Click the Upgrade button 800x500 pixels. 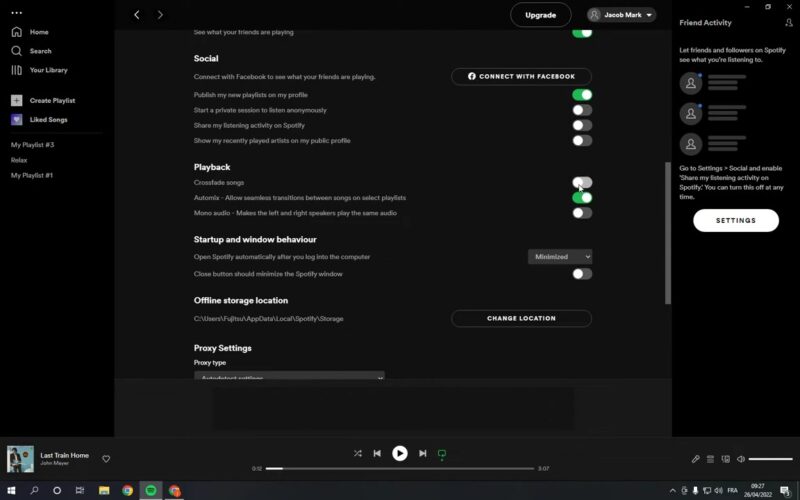point(540,15)
